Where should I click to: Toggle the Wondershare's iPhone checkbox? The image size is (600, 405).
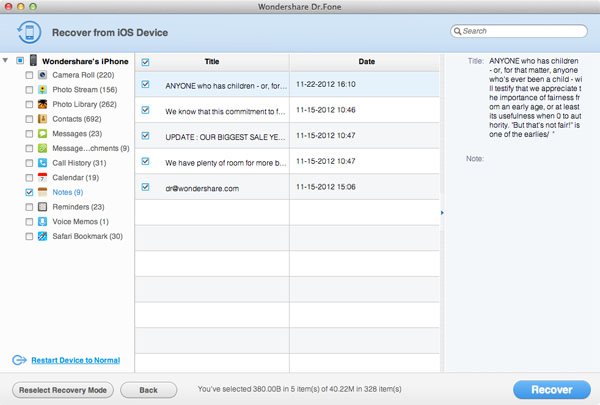pyautogui.click(x=20, y=61)
